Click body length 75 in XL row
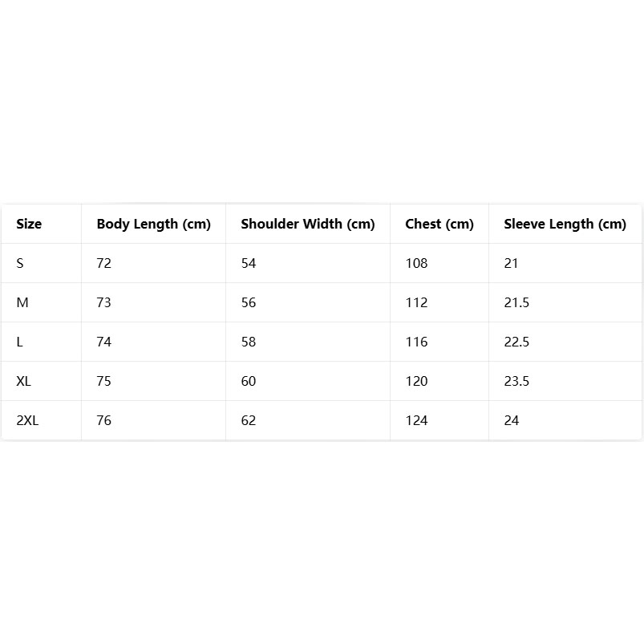 104,381
